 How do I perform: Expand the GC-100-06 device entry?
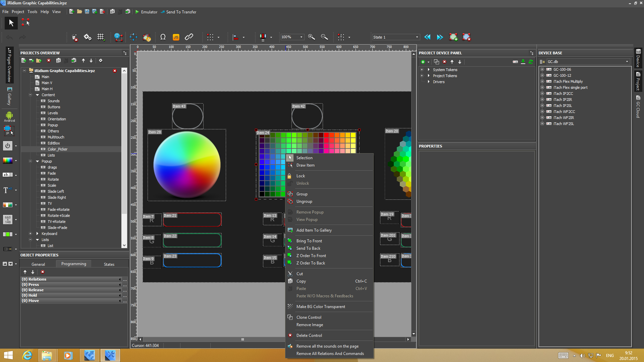click(542, 69)
